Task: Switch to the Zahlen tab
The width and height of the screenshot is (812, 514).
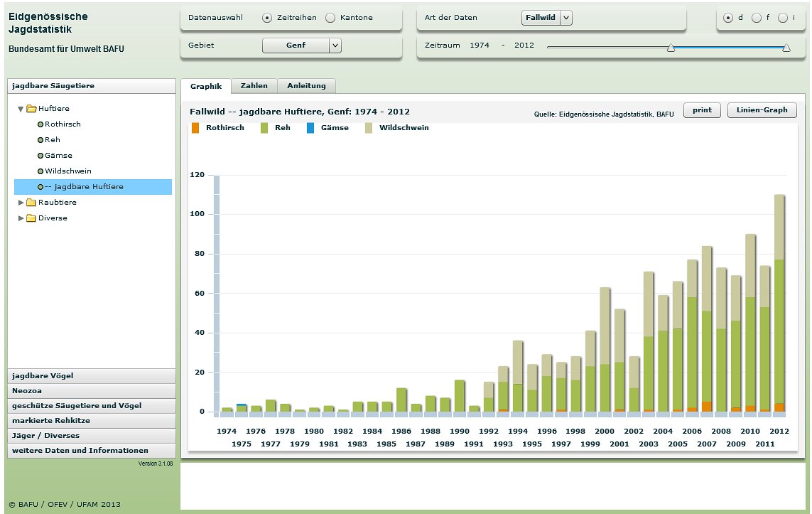Action: pos(254,86)
